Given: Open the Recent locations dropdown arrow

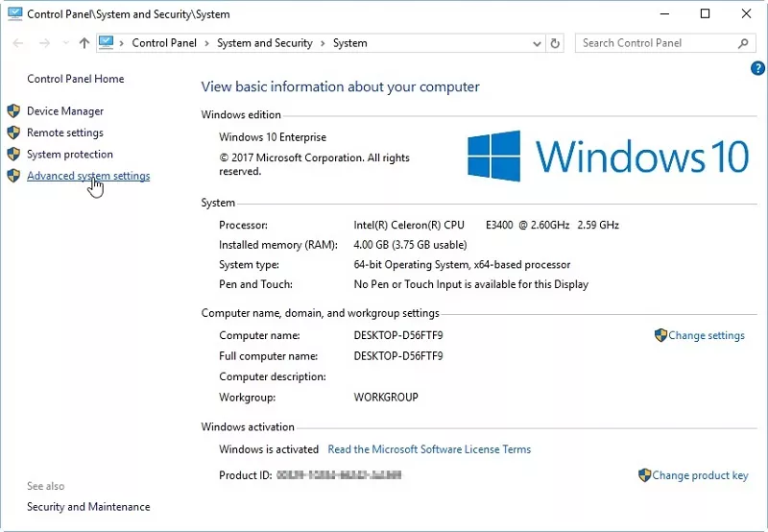Looking at the screenshot, I should pyautogui.click(x=65, y=43).
